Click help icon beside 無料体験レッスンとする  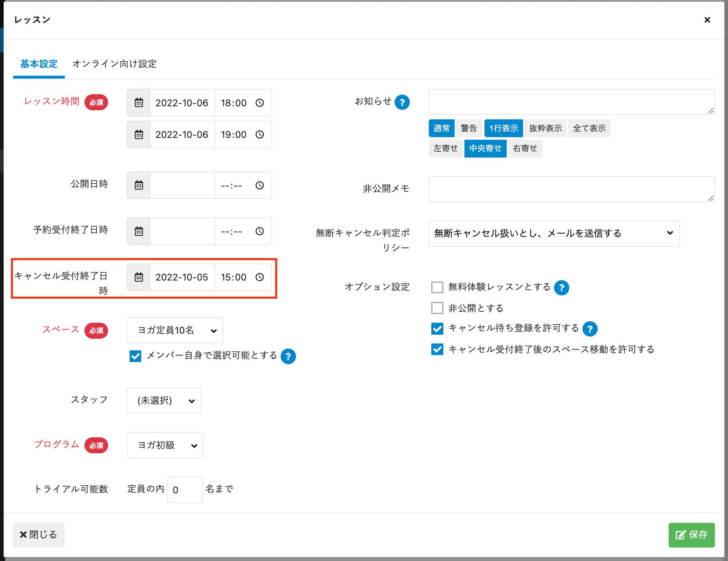[562, 288]
